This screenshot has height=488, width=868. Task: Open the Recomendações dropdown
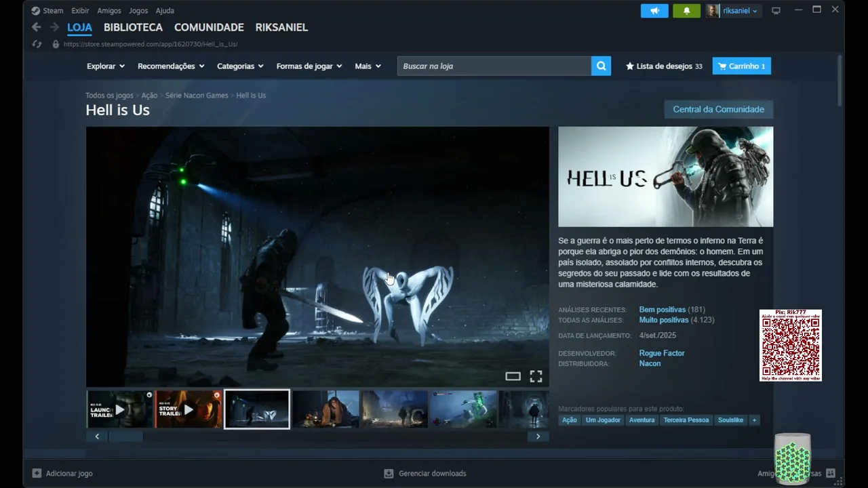(x=171, y=66)
